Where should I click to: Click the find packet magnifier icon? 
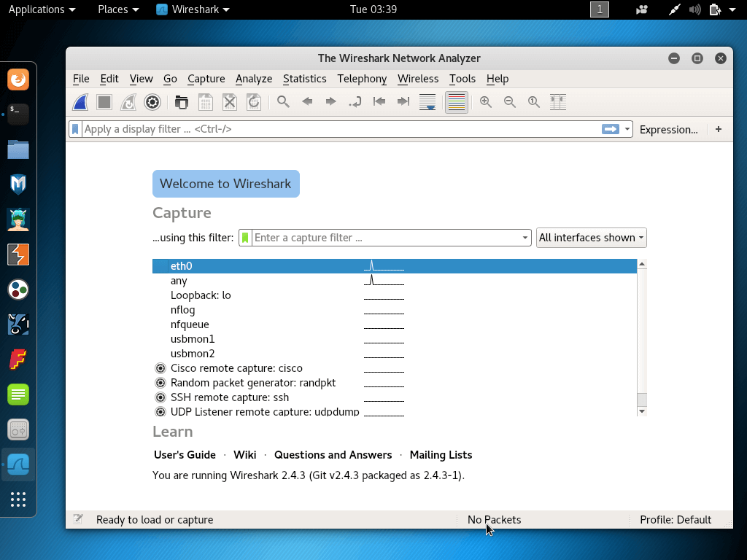[x=283, y=102]
